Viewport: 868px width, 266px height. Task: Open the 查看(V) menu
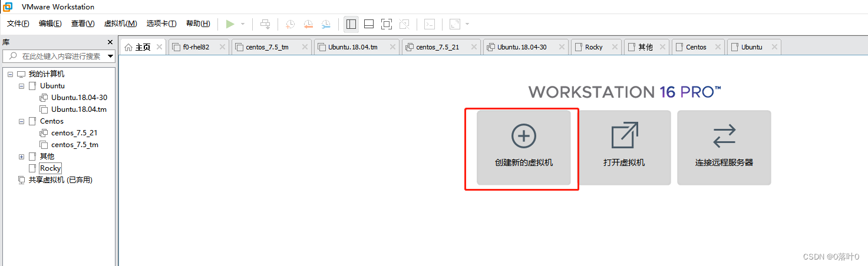point(82,24)
